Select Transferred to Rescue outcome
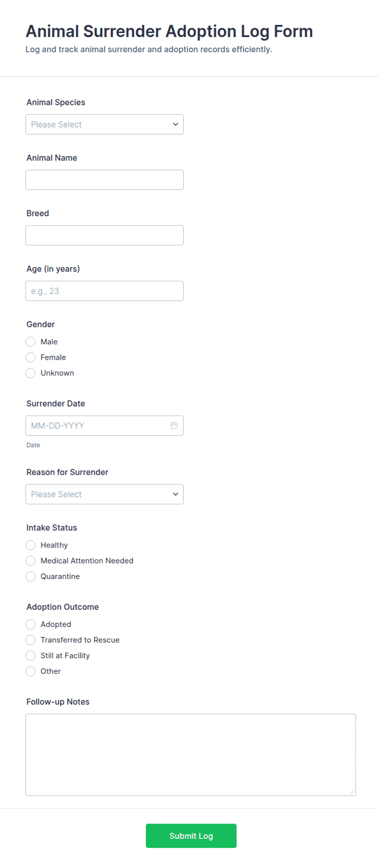378x868 pixels. 30,640
